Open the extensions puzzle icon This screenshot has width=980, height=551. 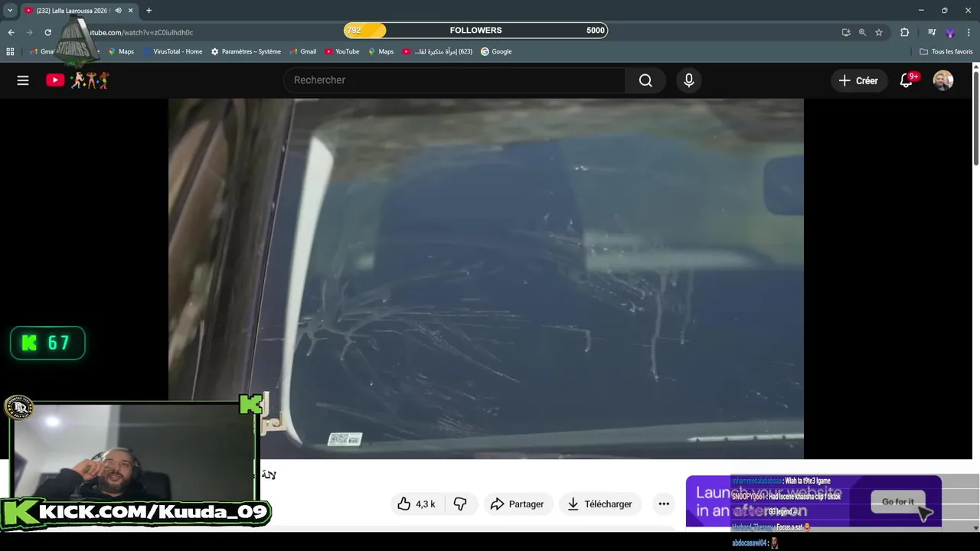coord(905,32)
